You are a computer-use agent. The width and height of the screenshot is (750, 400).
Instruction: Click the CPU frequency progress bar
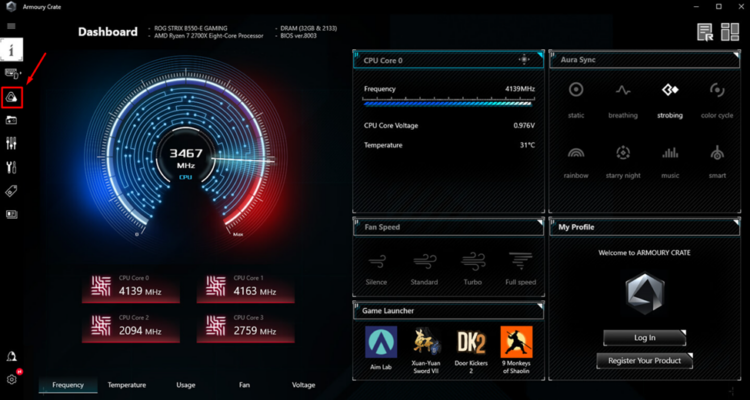point(449,103)
